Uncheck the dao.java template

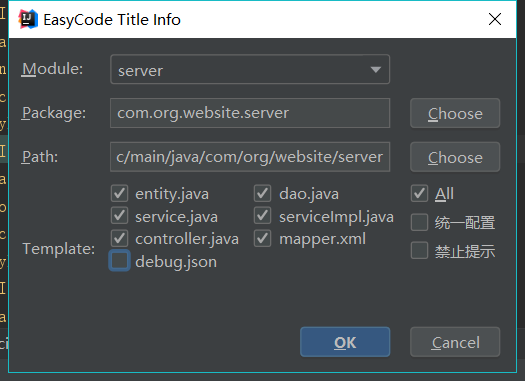tap(262, 194)
